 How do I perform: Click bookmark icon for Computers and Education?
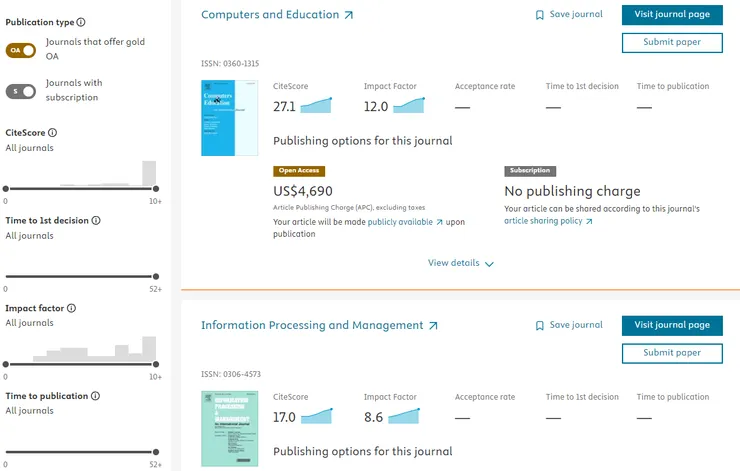point(540,15)
